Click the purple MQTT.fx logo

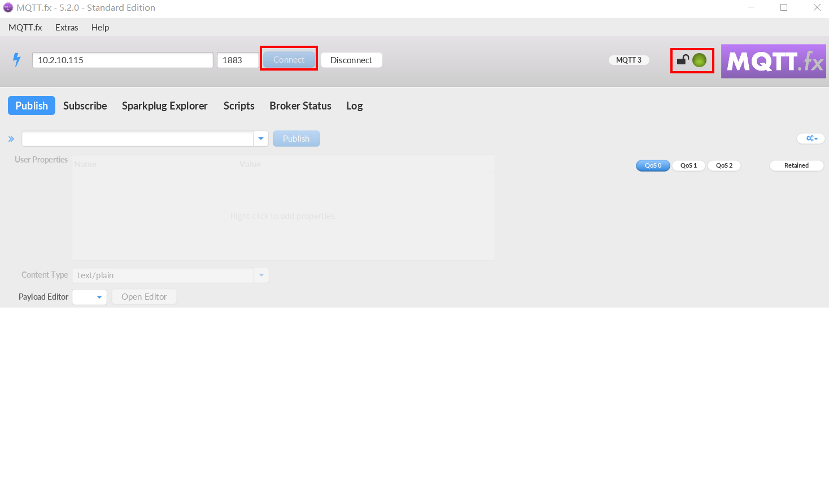[773, 61]
